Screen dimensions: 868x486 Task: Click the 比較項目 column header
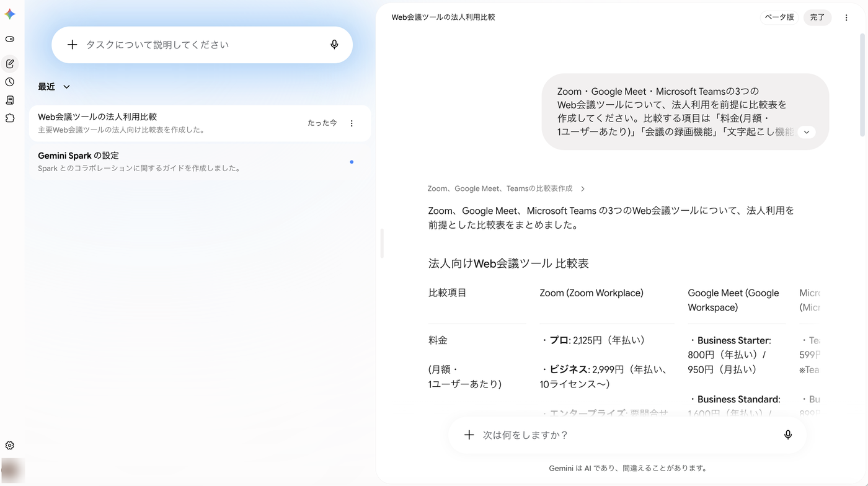[447, 293]
